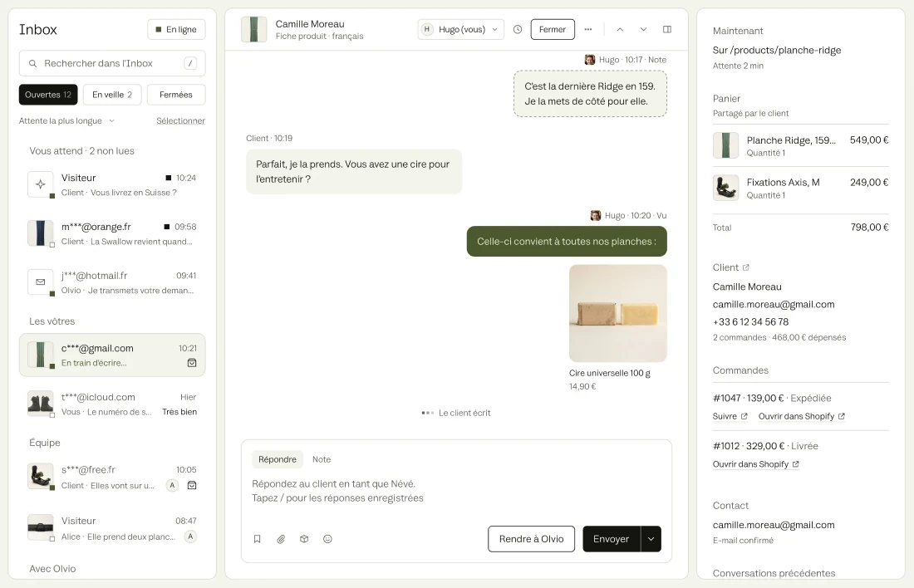Switch to the En veille 2 tab
The height and width of the screenshot is (588, 914).
point(112,95)
